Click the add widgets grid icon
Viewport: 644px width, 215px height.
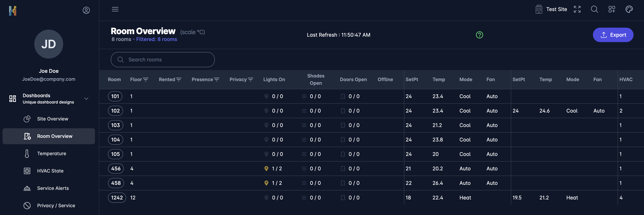tap(612, 10)
